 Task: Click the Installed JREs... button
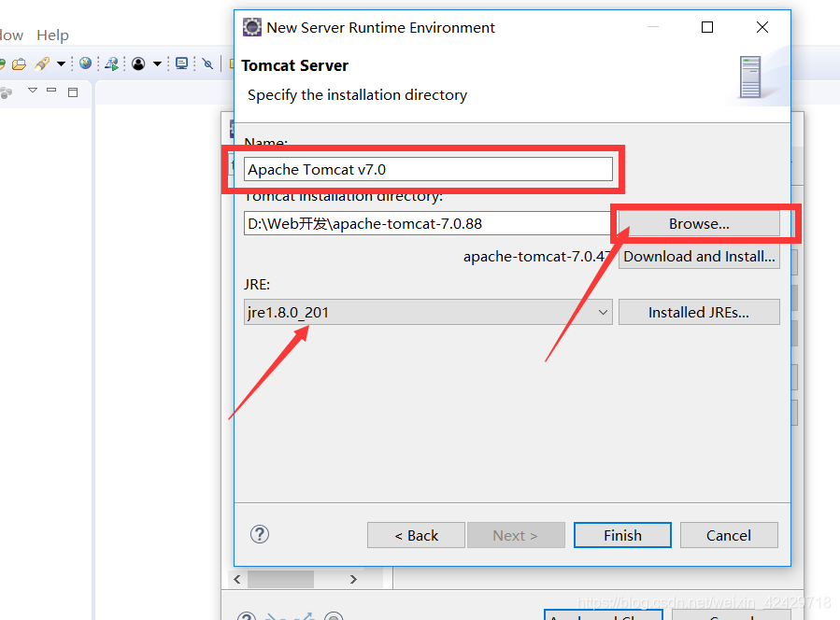click(699, 312)
